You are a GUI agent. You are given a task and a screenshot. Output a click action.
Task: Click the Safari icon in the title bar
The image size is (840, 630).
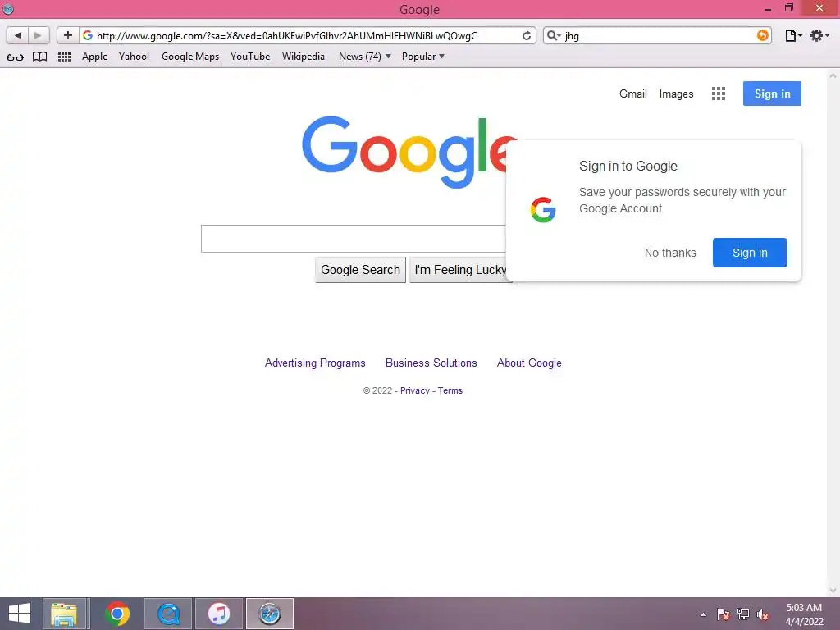(8, 8)
